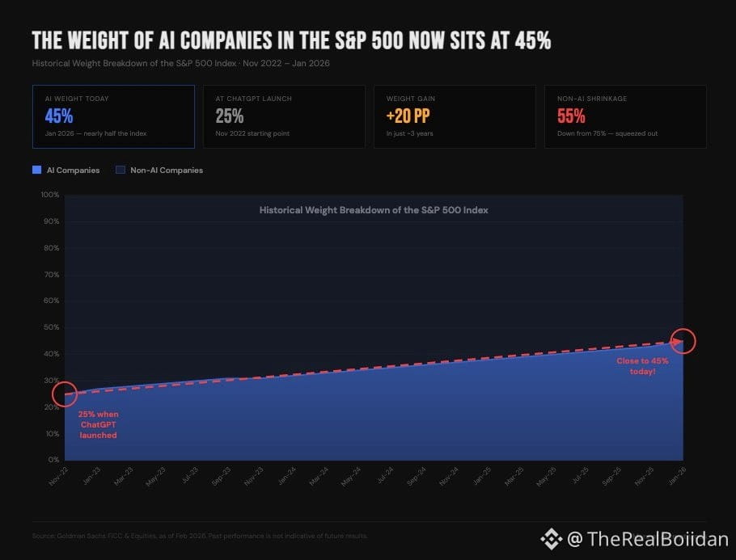Click the Nov-22 x-axis label
The height and width of the screenshot is (560, 736).
click(58, 477)
